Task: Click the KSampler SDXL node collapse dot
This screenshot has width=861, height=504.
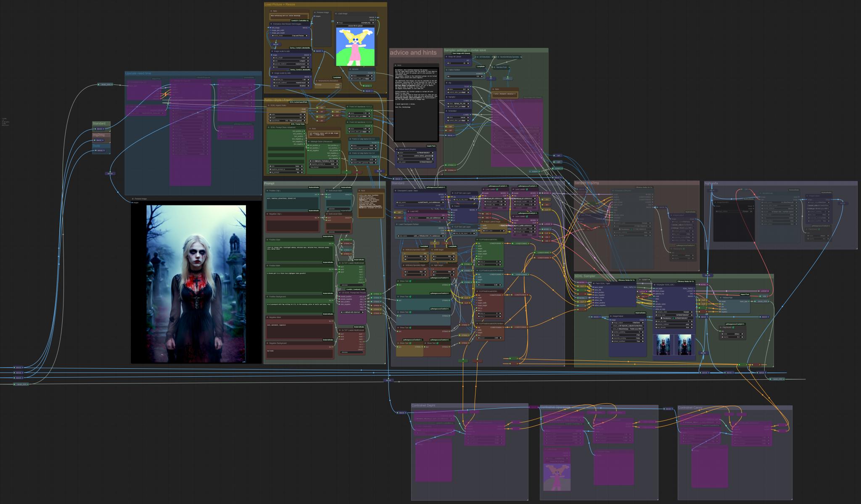Action: point(655,284)
